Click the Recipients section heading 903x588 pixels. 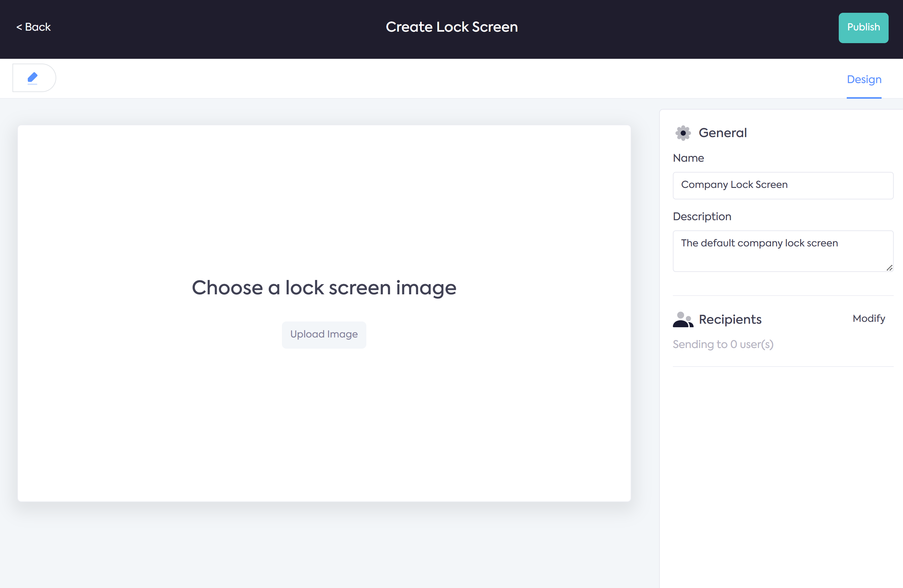[730, 320]
